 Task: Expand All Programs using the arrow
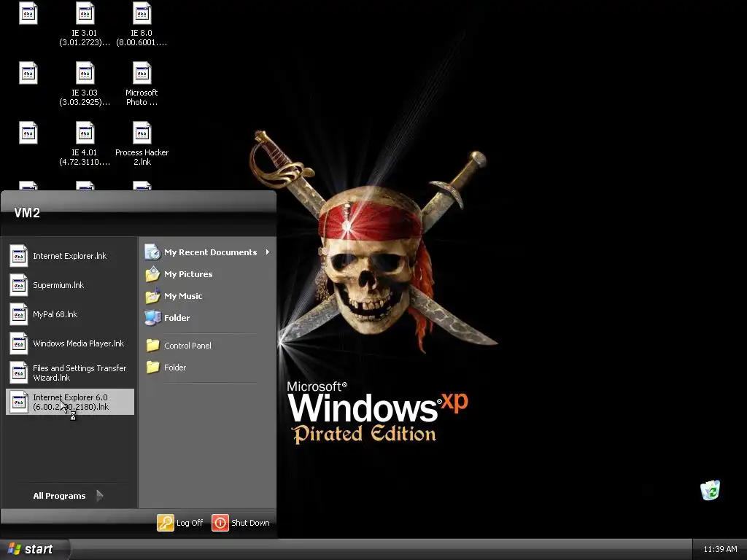click(99, 496)
